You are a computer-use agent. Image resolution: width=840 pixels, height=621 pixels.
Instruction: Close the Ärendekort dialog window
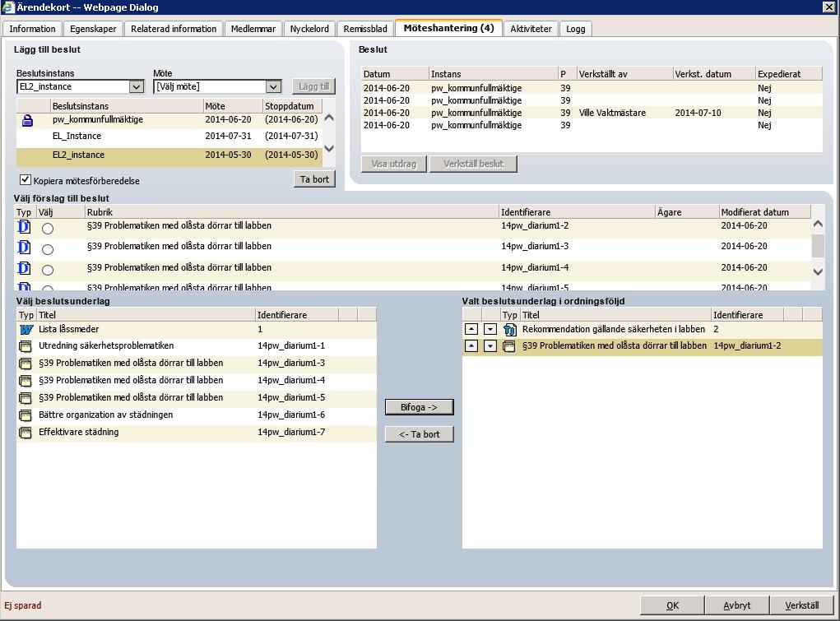coord(828,7)
